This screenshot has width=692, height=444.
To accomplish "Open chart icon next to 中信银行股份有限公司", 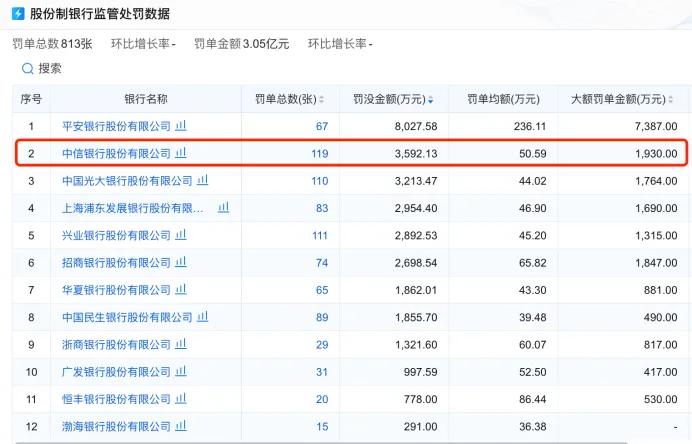I will (181, 153).
